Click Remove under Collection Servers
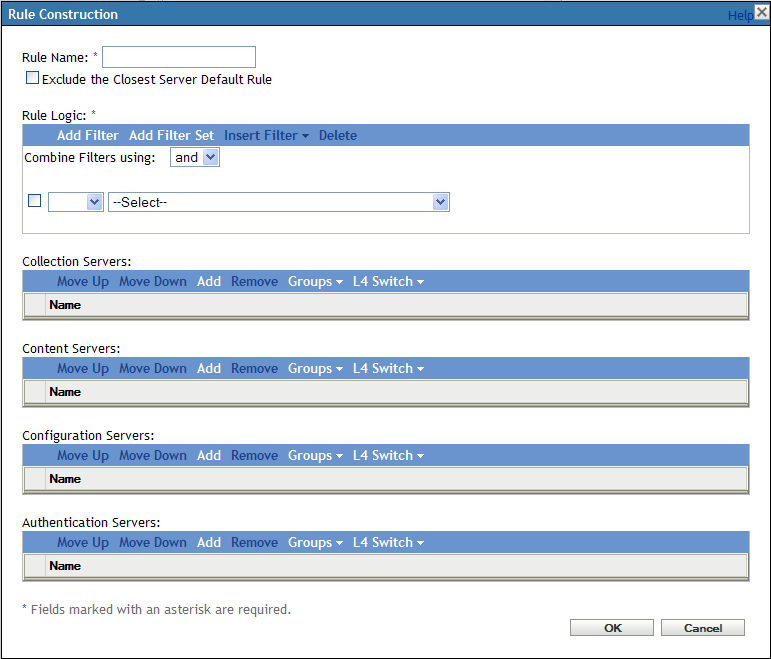This screenshot has width=771, height=659. [255, 281]
